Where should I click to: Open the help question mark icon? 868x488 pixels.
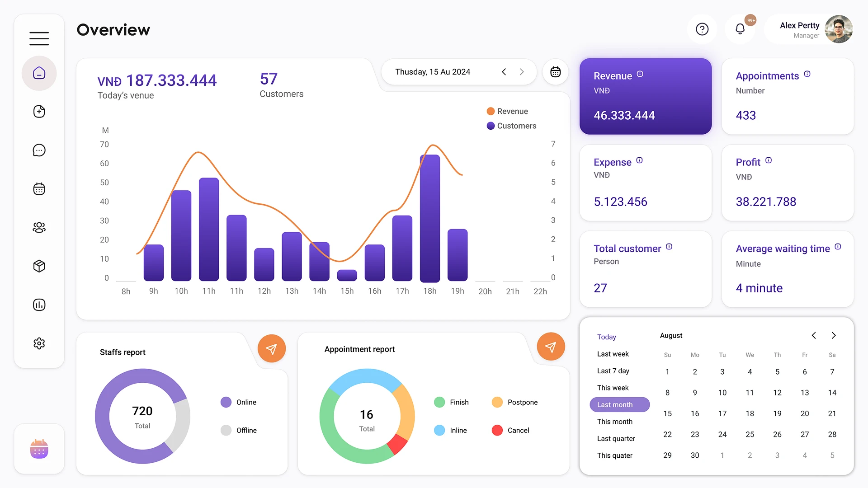tap(702, 29)
